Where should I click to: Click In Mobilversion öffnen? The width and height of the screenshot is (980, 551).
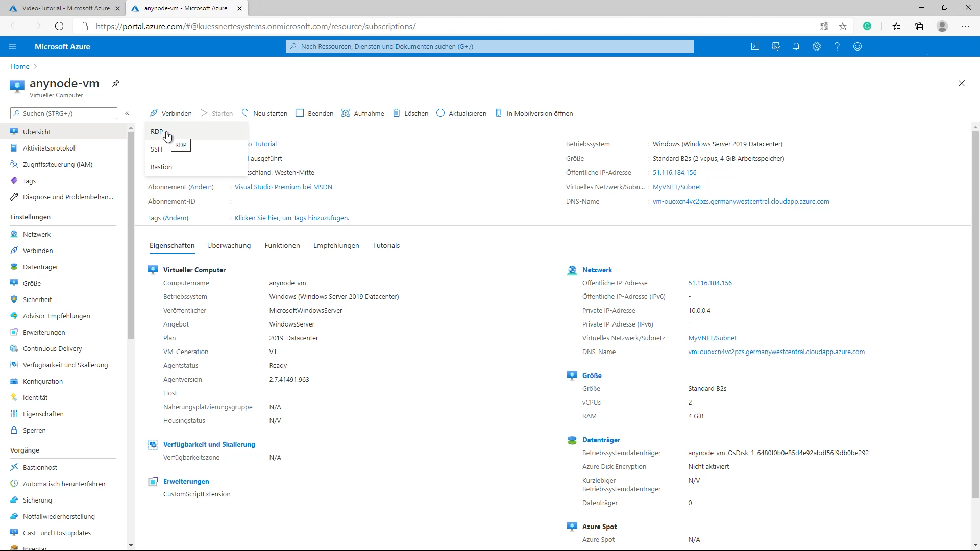pos(534,113)
